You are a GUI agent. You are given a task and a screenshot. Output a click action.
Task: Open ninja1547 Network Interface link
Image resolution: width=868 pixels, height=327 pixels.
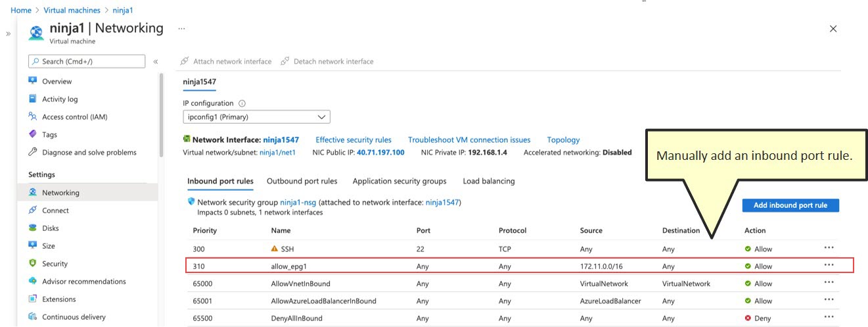point(281,139)
